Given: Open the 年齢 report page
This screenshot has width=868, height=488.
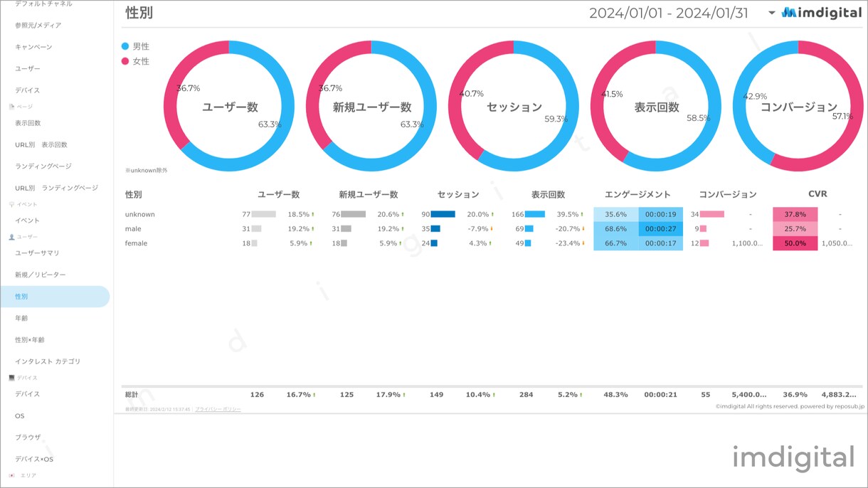Looking at the screenshot, I should [21, 318].
